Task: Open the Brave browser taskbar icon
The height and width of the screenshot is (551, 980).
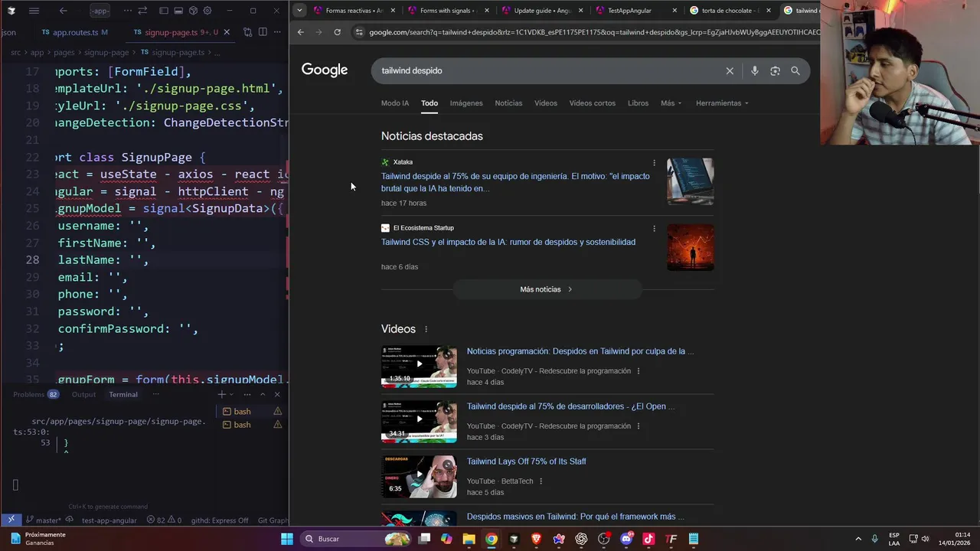Action: [536, 539]
